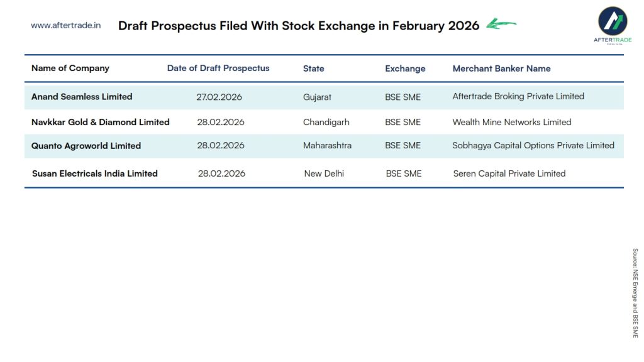
Task: Click Quanto Agroworld Limited row name
Action: [86, 146]
